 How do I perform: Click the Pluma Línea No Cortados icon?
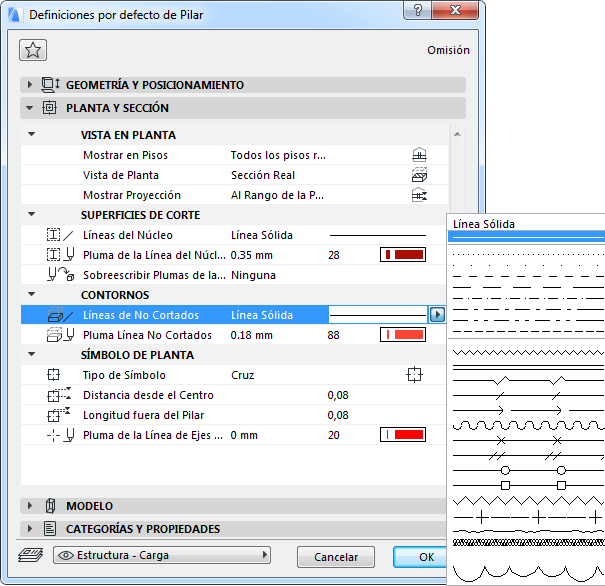point(60,335)
